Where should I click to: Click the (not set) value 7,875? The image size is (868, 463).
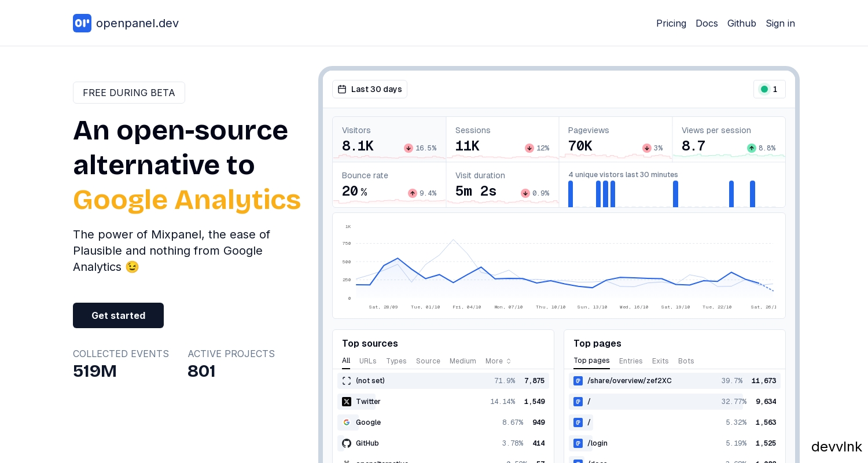(x=535, y=381)
